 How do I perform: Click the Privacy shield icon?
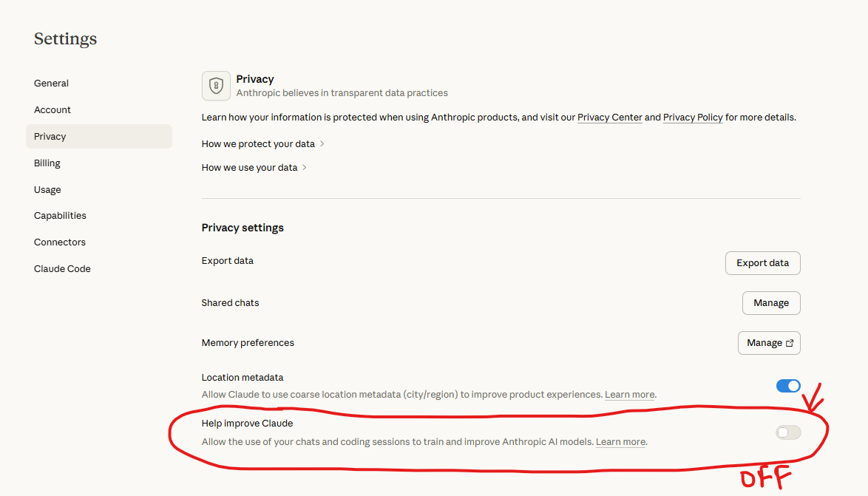(215, 86)
